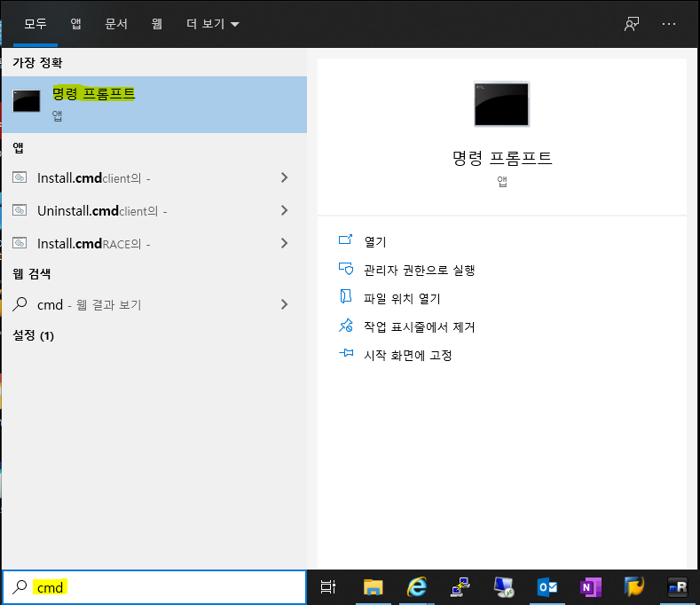The width and height of the screenshot is (700, 605).
Task: Switch to the 모두 tab
Action: 35,24
